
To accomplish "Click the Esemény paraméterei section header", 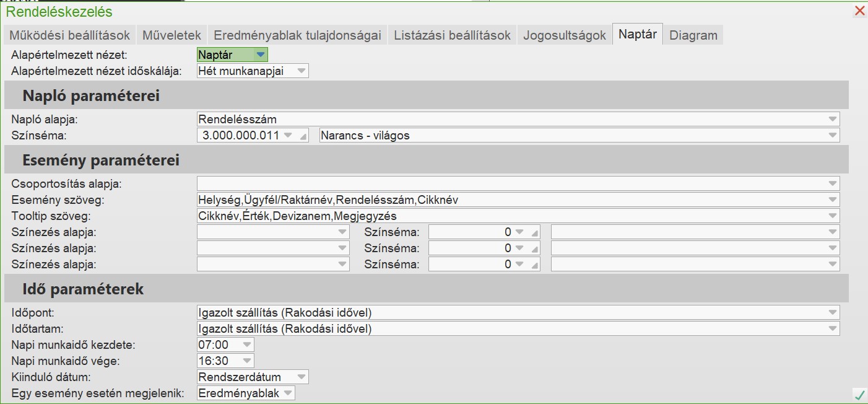I will tap(426, 160).
